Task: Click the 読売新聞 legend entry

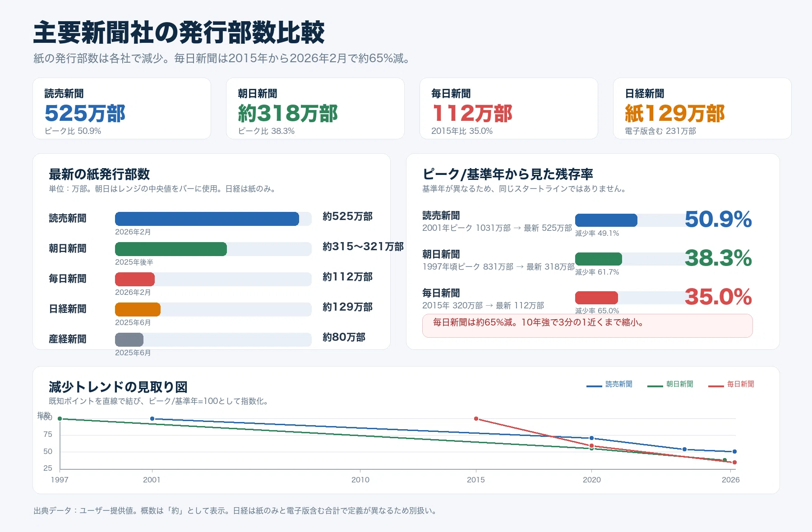Action: 609,384
